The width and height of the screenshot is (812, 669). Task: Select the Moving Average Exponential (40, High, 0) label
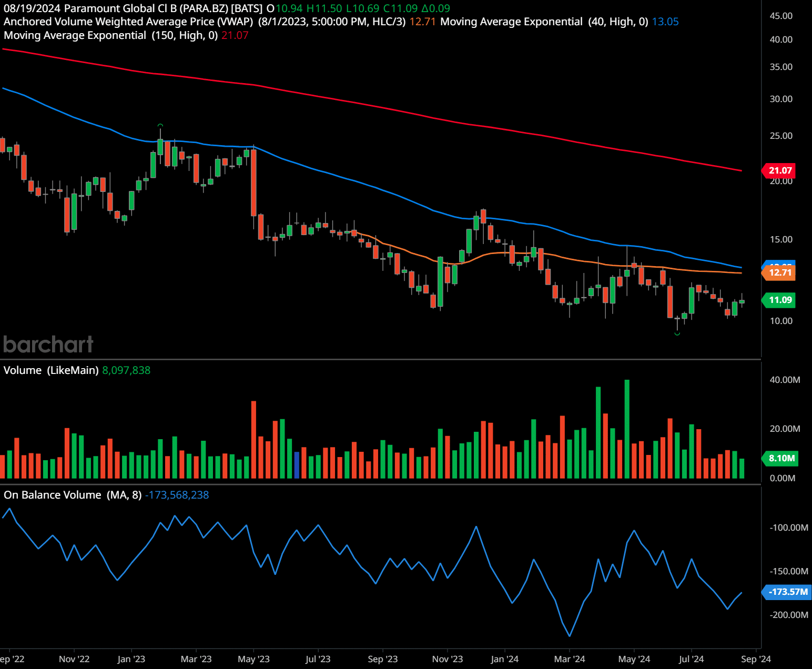[x=544, y=22]
